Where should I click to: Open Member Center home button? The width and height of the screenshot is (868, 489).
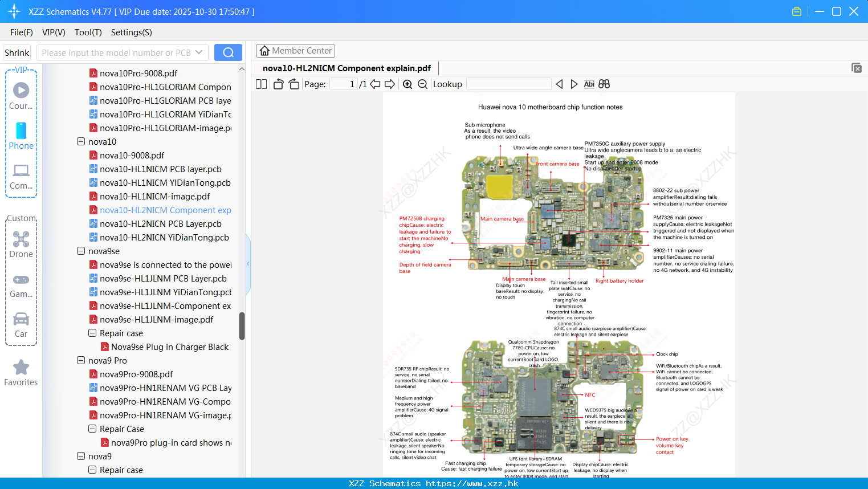295,51
